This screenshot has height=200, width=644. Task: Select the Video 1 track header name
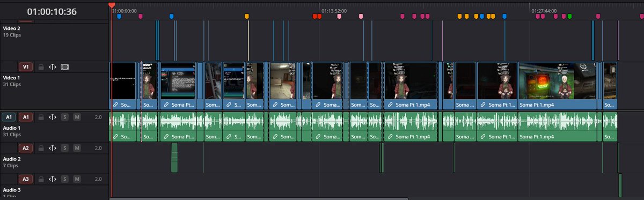(11, 78)
